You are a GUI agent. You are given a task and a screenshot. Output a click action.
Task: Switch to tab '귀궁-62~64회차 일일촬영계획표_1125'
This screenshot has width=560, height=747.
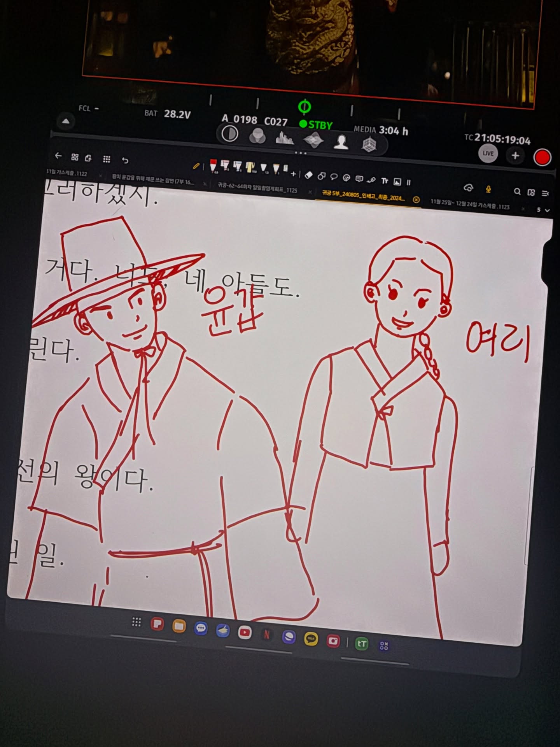pyautogui.click(x=257, y=188)
